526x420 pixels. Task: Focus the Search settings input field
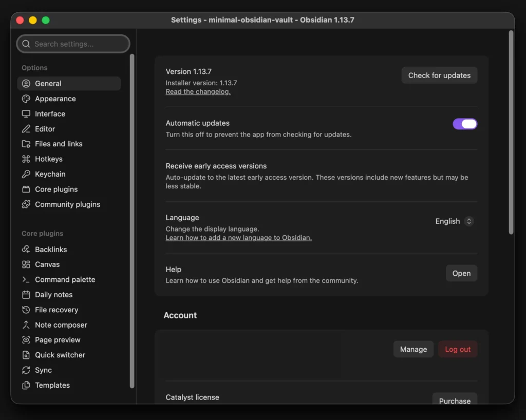point(73,44)
